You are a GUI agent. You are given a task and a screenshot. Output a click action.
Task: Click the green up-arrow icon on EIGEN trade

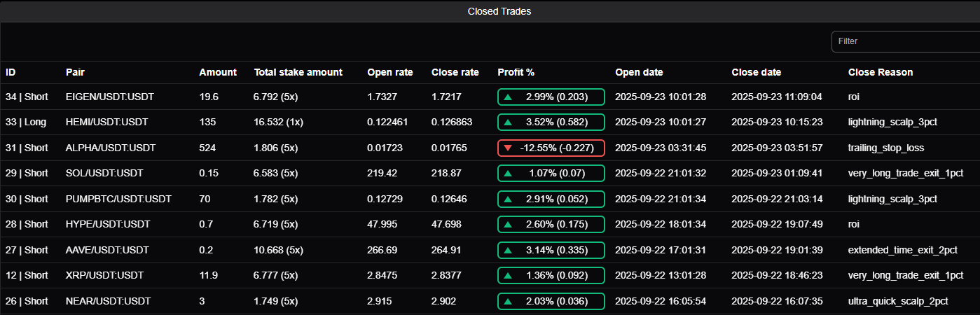click(508, 97)
